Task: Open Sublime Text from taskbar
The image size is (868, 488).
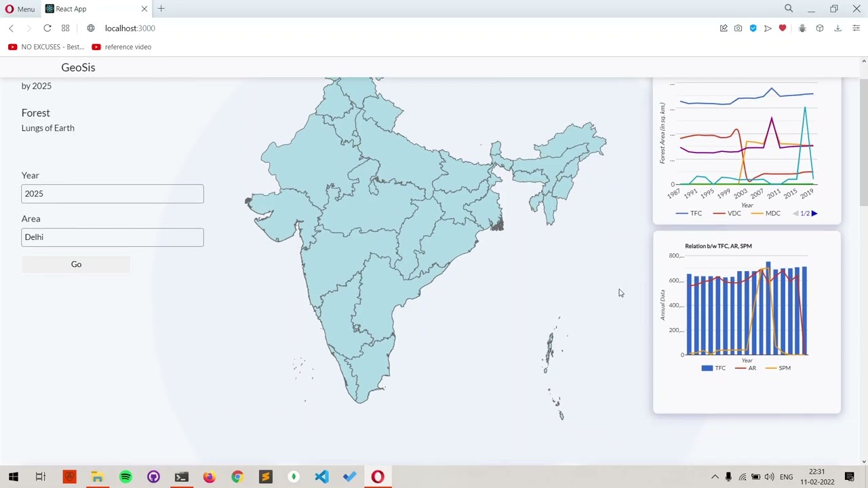Action: click(265, 477)
